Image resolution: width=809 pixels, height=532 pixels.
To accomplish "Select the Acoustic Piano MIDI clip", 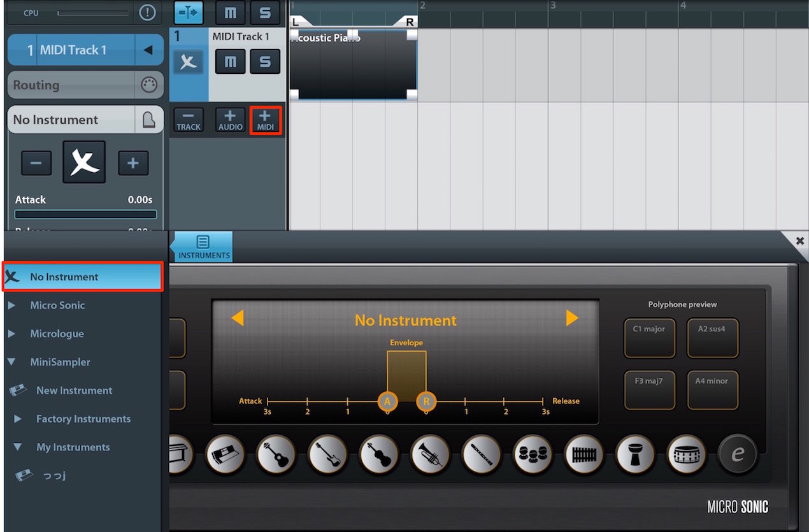I will point(353,64).
